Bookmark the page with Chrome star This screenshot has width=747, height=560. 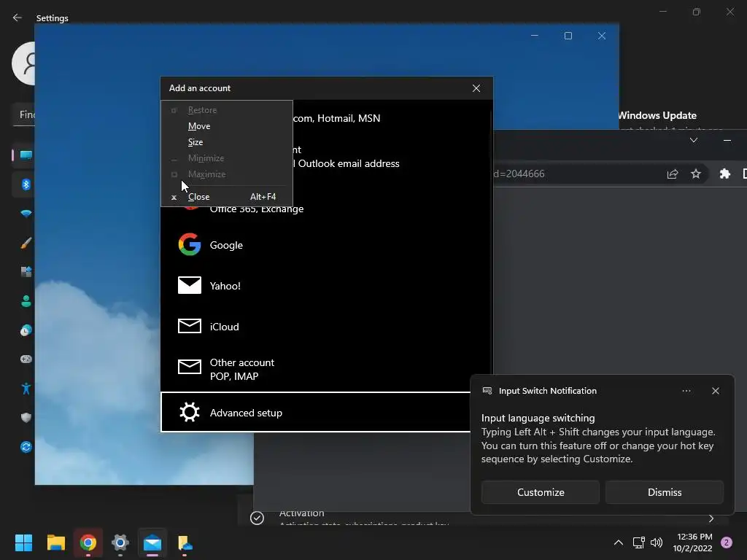(695, 174)
